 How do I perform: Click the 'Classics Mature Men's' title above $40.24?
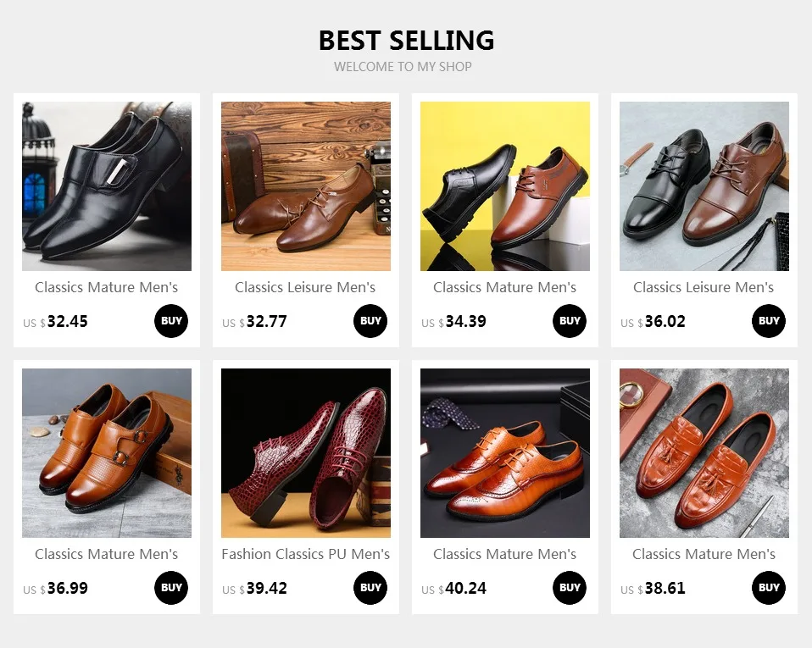(504, 554)
